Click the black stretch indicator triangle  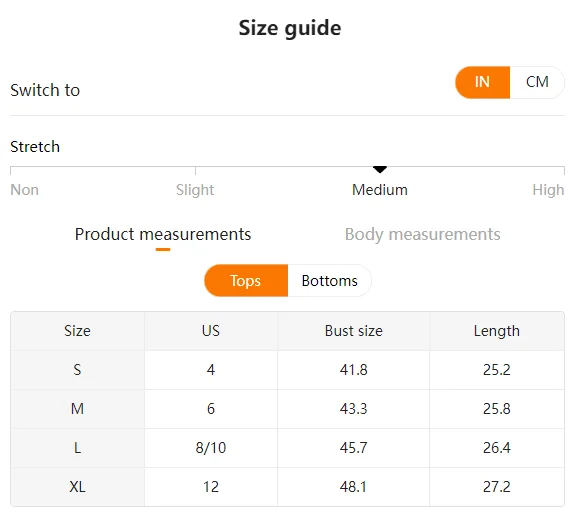[380, 169]
